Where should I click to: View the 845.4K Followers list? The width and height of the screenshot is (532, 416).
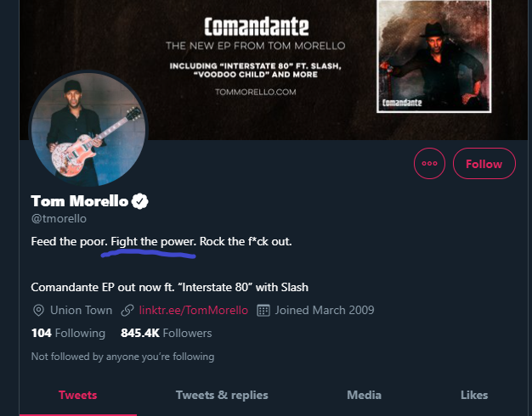click(166, 333)
